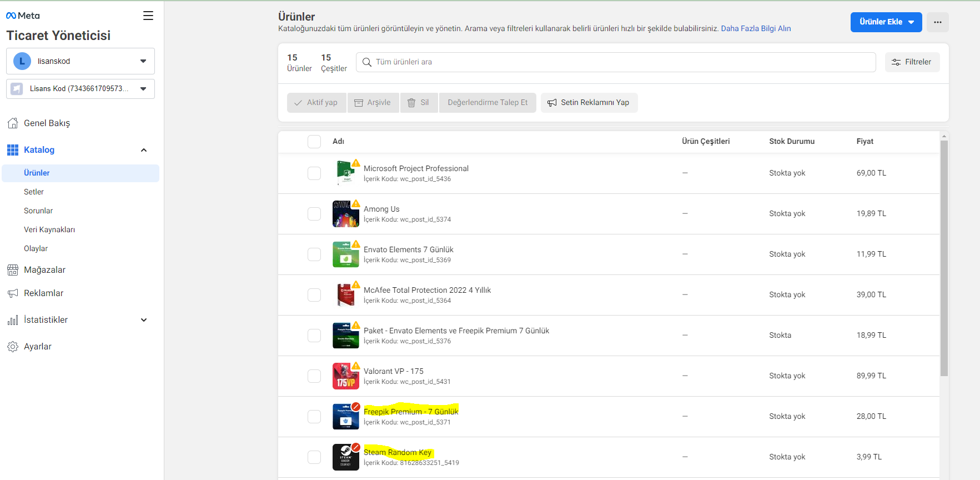Select the Microsoft Project Professional checkbox
The width and height of the screenshot is (980, 480).
[314, 173]
